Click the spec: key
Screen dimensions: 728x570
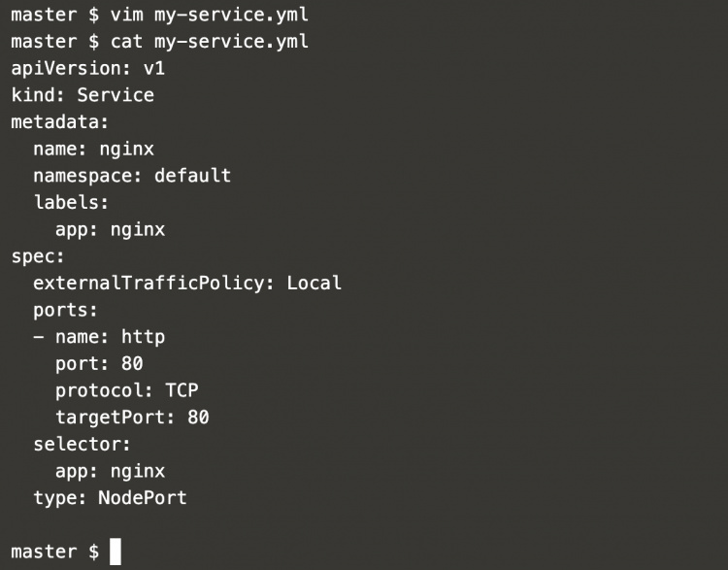38,256
